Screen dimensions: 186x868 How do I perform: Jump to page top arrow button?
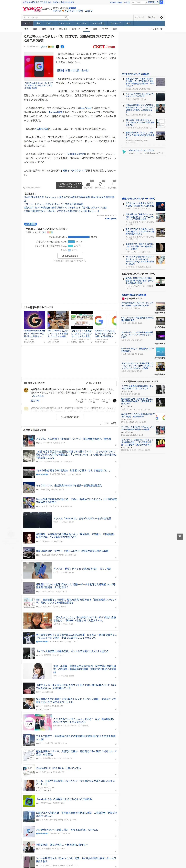[180, 537]
